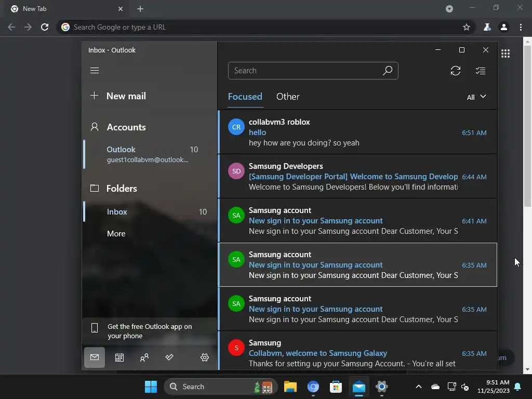This screenshot has width=532, height=399.
Task: Click the New mail button
Action: point(118,96)
